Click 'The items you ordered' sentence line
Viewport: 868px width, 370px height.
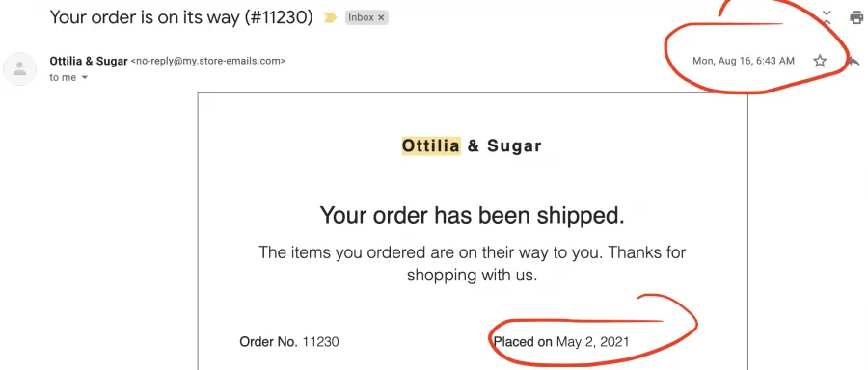473,252
